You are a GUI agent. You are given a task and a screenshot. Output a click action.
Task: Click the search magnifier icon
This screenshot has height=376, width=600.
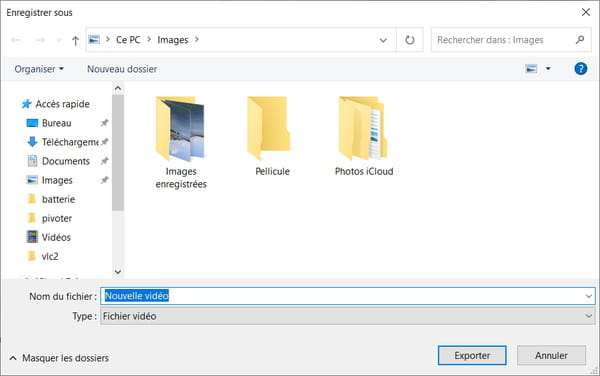580,40
